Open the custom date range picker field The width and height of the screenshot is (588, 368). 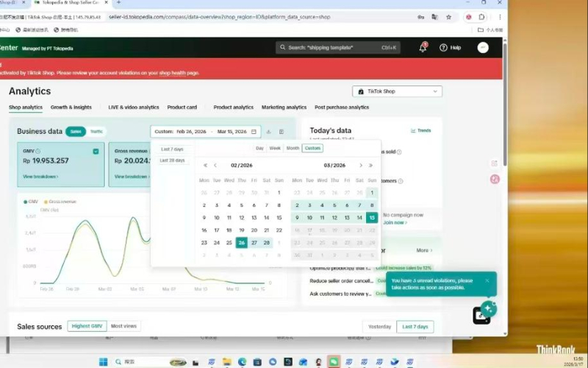pyautogui.click(x=206, y=132)
